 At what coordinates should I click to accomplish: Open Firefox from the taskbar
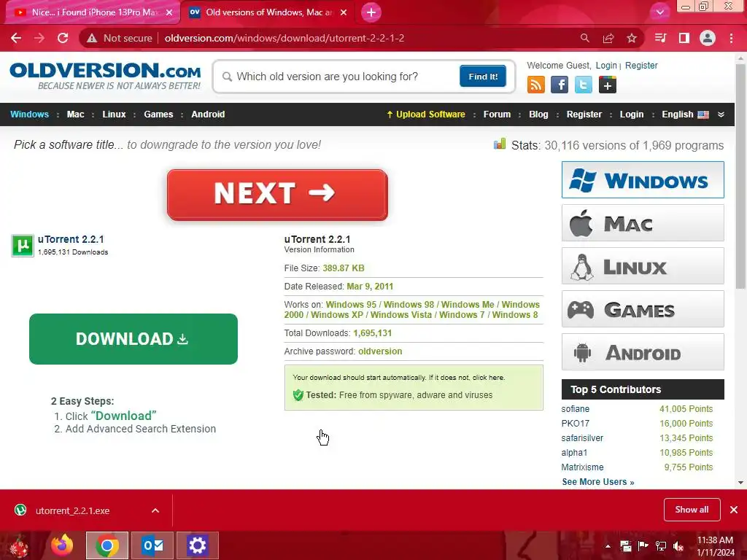coord(62,545)
